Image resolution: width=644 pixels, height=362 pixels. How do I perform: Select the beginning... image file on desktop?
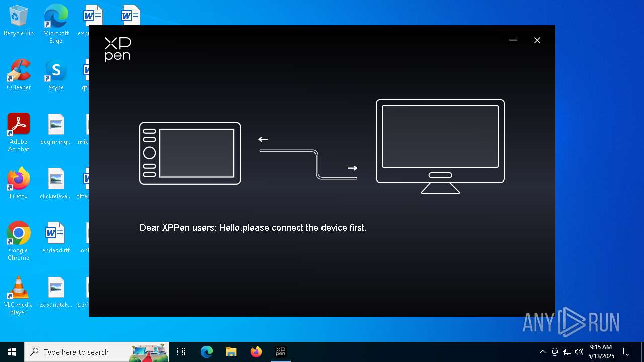(56, 129)
